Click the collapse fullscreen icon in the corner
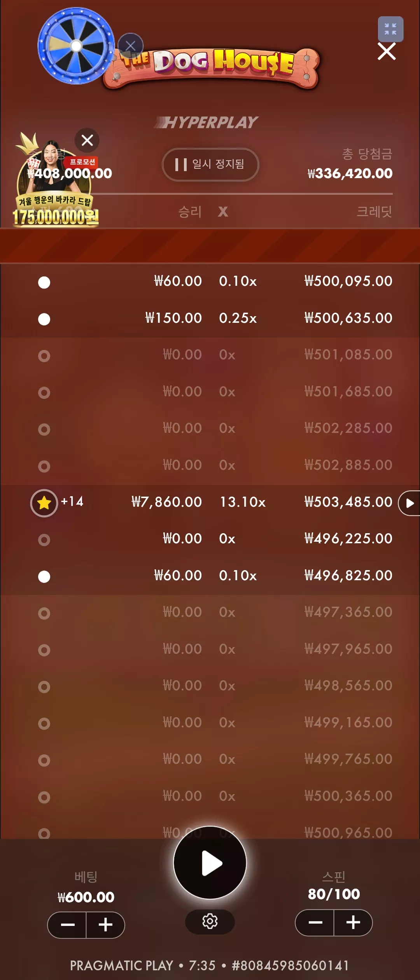The width and height of the screenshot is (420, 980). click(x=390, y=29)
